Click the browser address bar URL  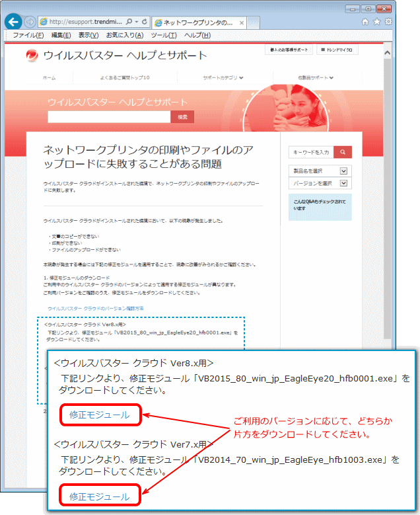(85, 22)
